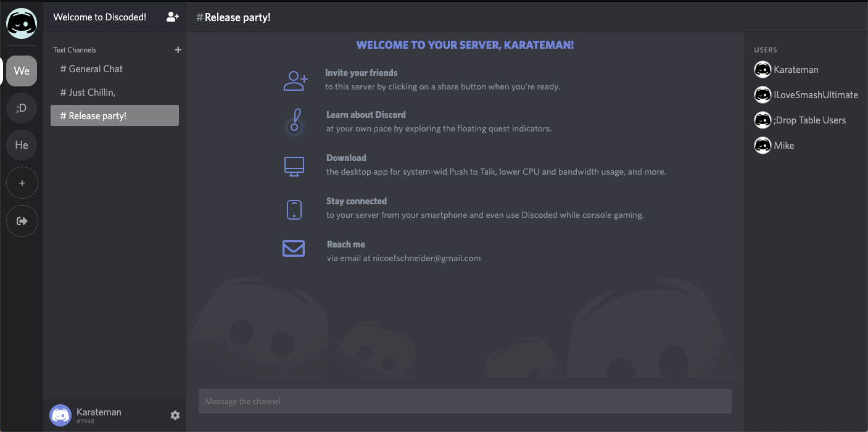Open the invite friends icon beside the server name

pos(173,17)
